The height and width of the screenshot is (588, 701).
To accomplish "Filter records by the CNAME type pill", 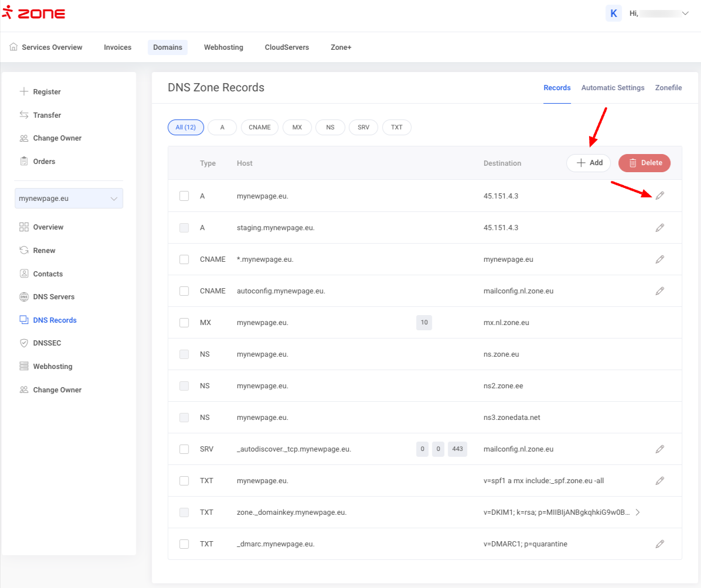I will point(259,127).
